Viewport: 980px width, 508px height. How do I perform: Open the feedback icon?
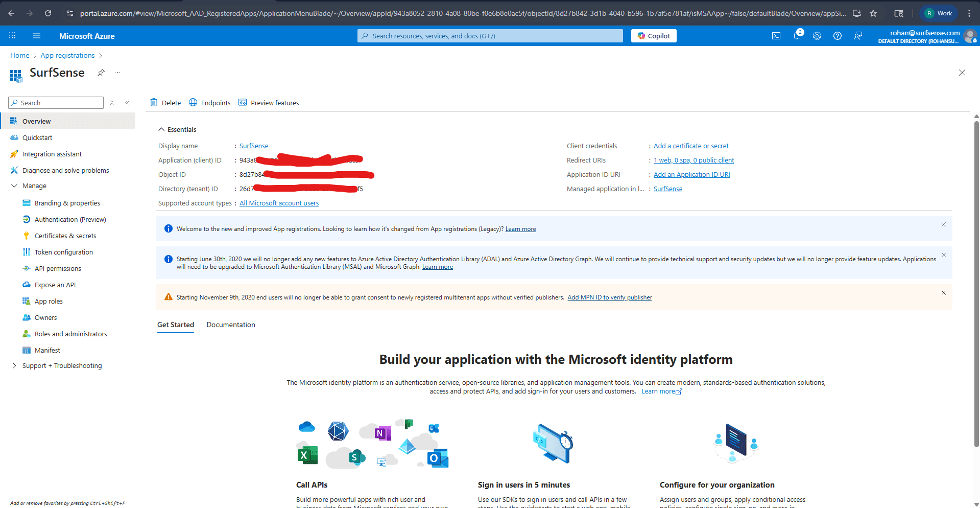[x=857, y=36]
